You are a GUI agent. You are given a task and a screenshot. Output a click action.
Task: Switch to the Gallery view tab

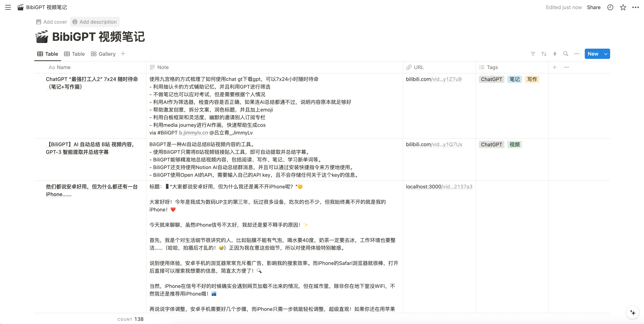[103, 54]
